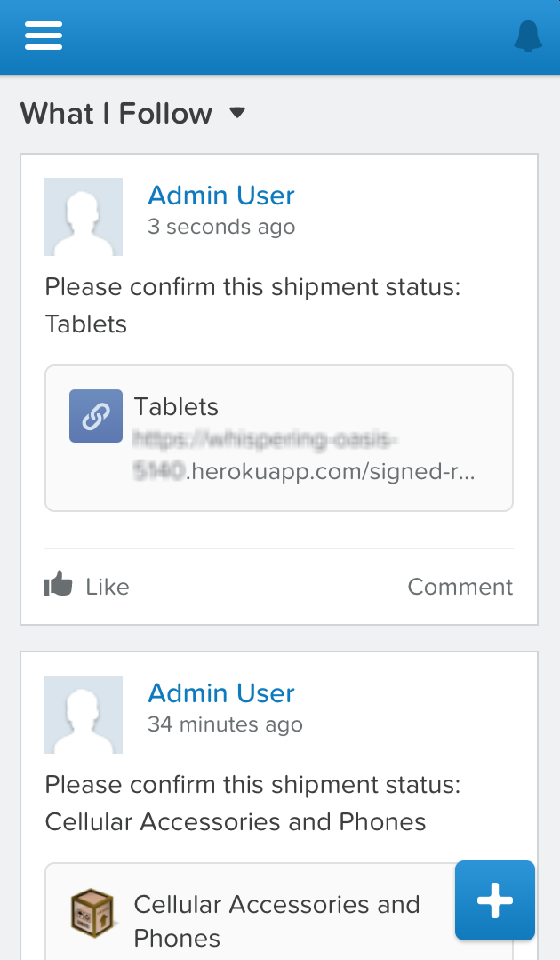The image size is (560, 960).
Task: Click the 3 seconds ago timestamp
Action: (x=221, y=228)
